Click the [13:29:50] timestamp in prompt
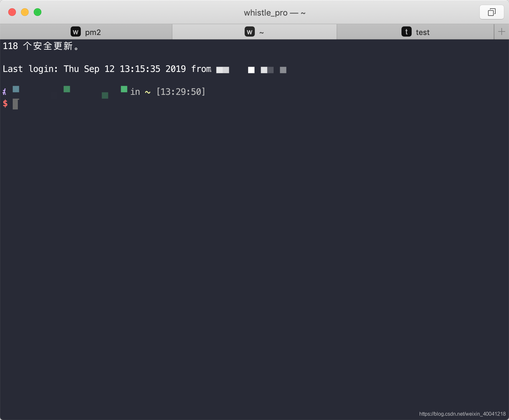This screenshot has height=420, width=509. 181,92
